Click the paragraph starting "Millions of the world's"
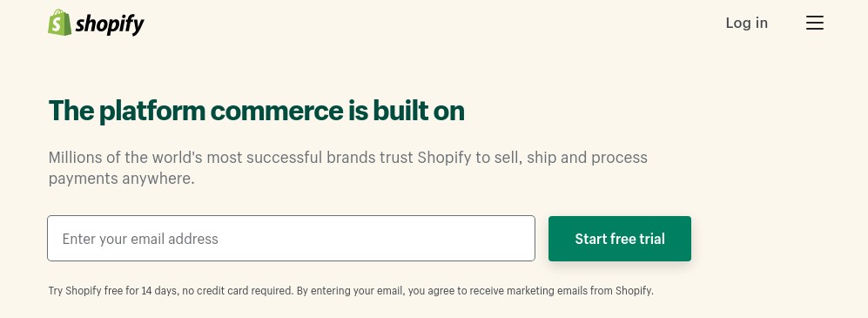The image size is (868, 318). pyautogui.click(x=347, y=168)
